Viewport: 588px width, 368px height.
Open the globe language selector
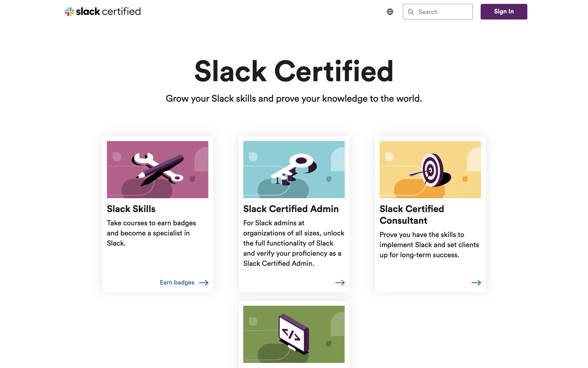[390, 12]
